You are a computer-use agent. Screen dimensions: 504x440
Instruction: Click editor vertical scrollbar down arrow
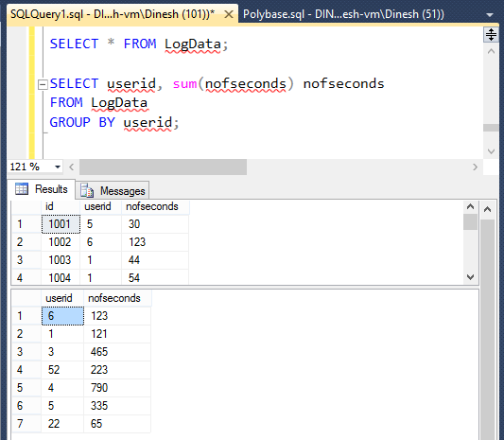491,150
